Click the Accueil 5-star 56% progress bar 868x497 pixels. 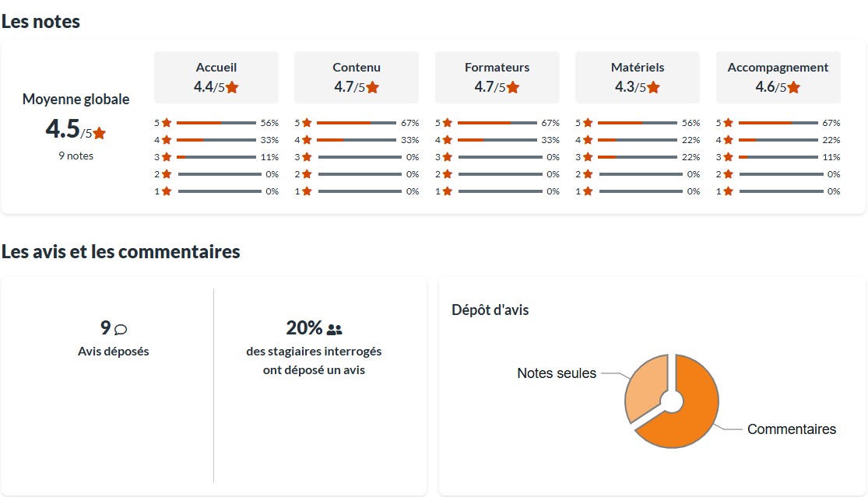pos(216,123)
